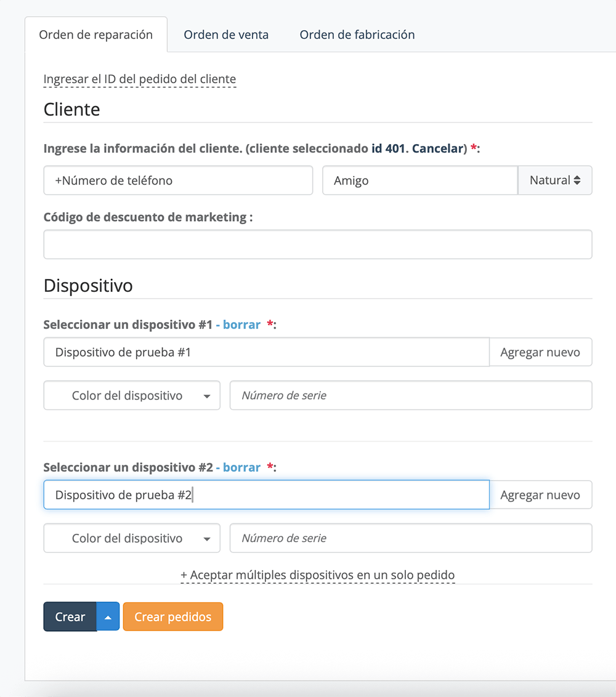Focus the marketing discount code field
616x697 pixels.
tap(318, 244)
